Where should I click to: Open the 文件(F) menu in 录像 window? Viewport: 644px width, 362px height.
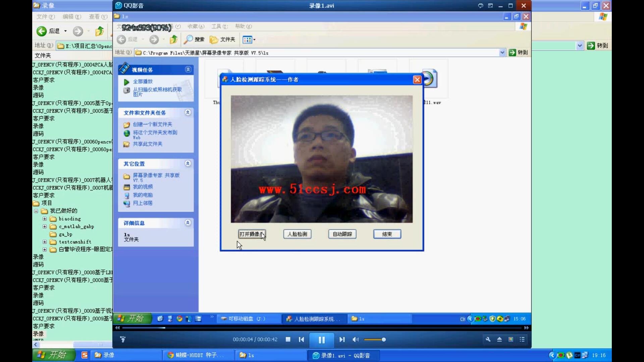tap(46, 17)
